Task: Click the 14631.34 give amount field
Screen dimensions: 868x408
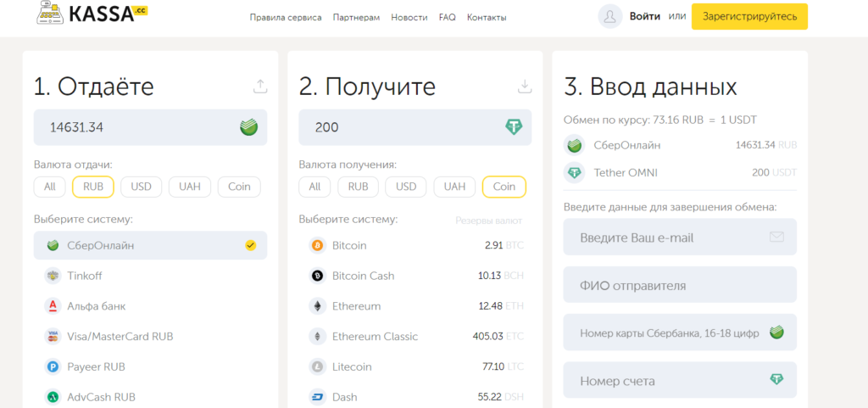Action: pos(151,127)
